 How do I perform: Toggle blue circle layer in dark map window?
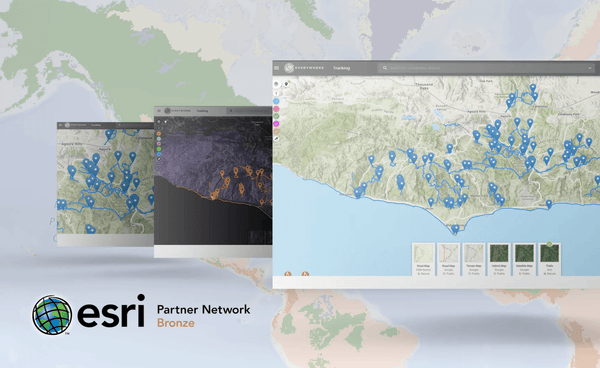159,154
